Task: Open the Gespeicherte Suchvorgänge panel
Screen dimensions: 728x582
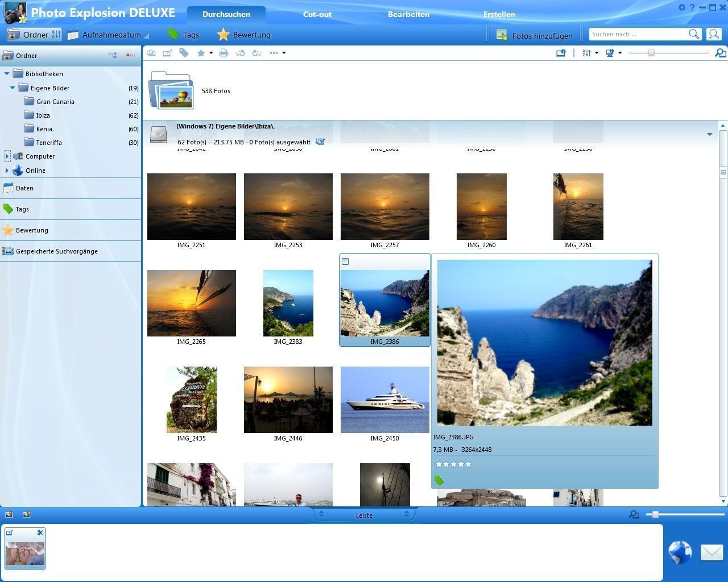Action: pyautogui.click(x=56, y=251)
